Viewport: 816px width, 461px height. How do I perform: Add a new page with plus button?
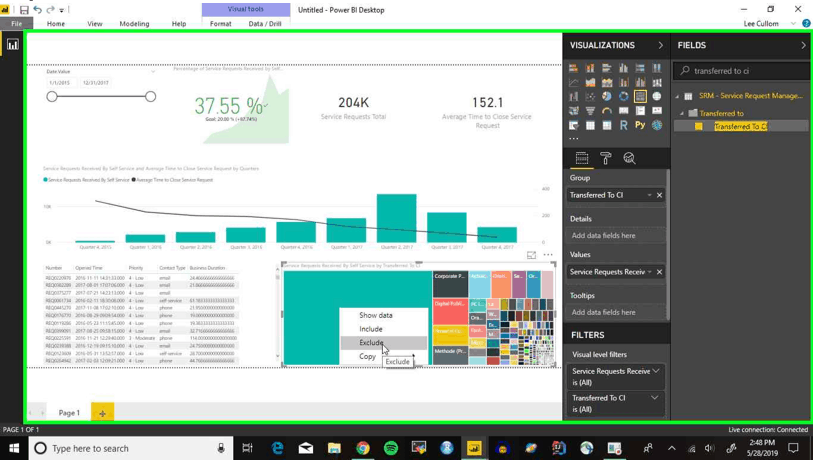click(103, 413)
